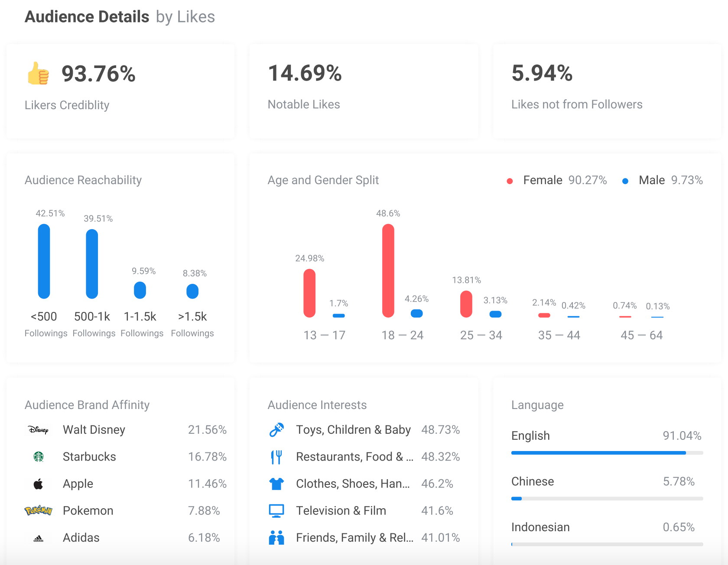The image size is (728, 565).
Task: Click the Audience Reachability title
Action: coord(83,180)
